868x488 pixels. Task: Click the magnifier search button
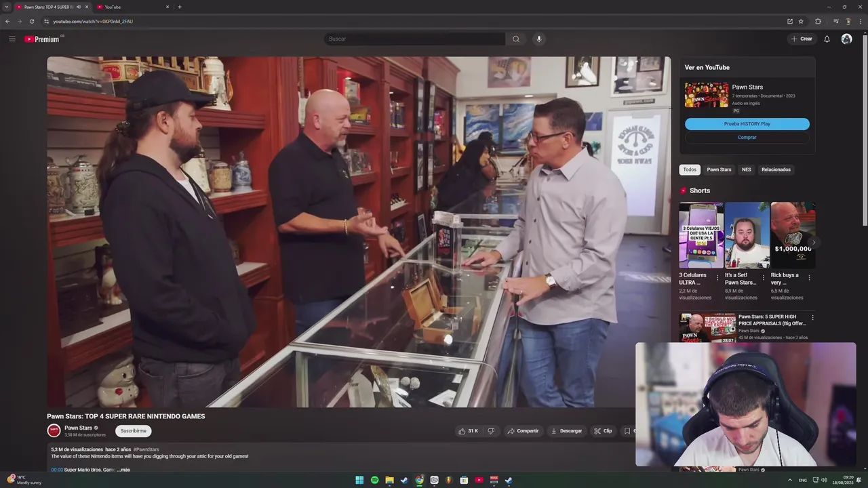516,39
